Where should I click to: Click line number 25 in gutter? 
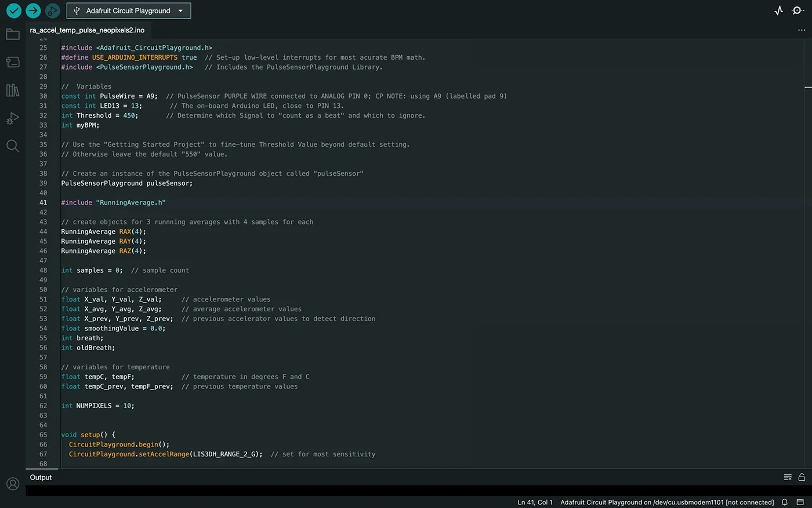click(43, 48)
